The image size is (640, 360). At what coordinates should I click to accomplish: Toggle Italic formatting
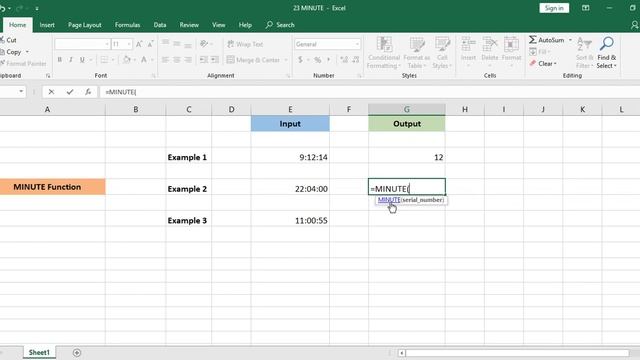coord(71,60)
